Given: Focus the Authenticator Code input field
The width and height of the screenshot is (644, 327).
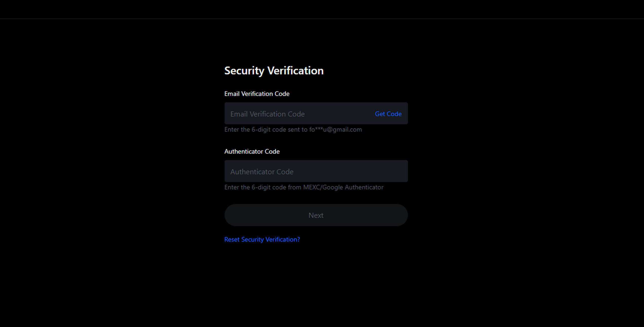Looking at the screenshot, I should tap(316, 171).
